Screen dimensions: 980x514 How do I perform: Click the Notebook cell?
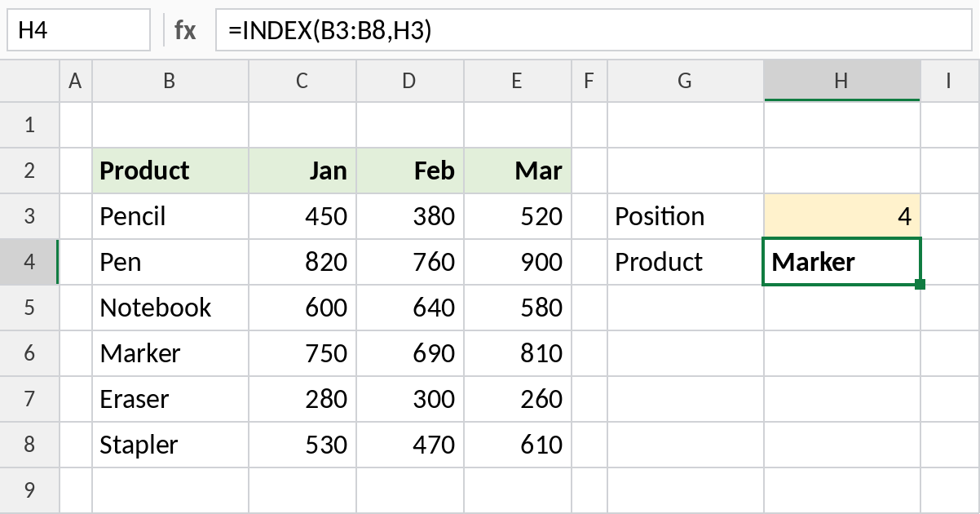click(x=170, y=308)
